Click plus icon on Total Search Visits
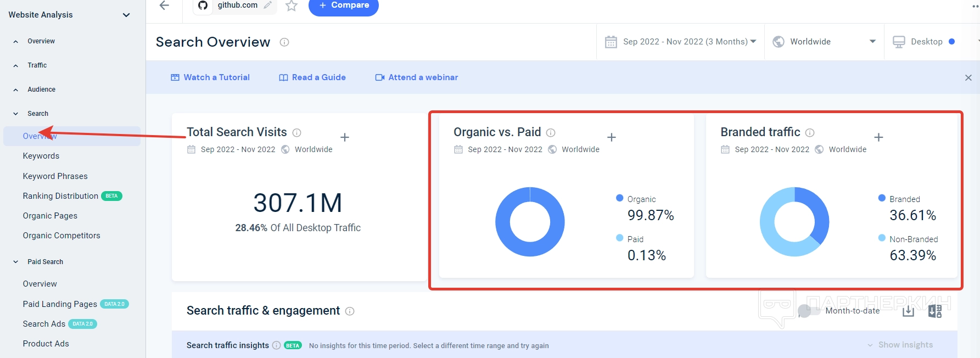 [x=345, y=137]
